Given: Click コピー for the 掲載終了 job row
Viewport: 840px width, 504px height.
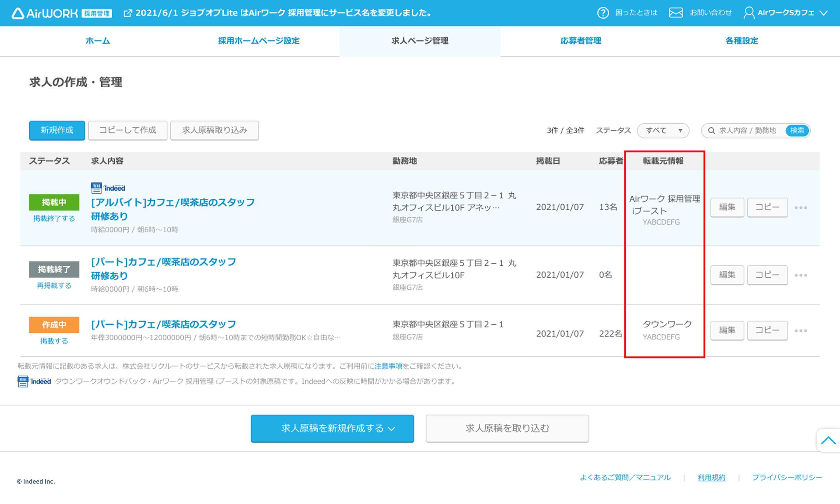Looking at the screenshot, I should click(767, 275).
